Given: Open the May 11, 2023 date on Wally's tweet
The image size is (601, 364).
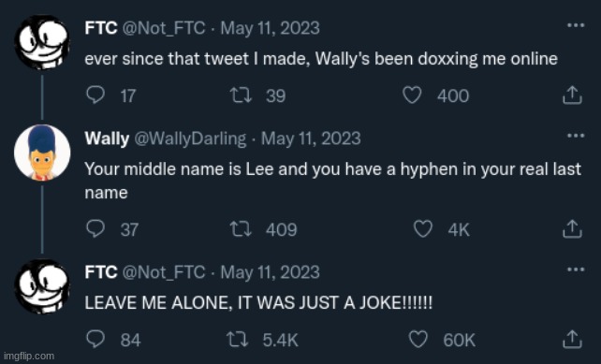Looking at the screenshot, I should 311,138.
